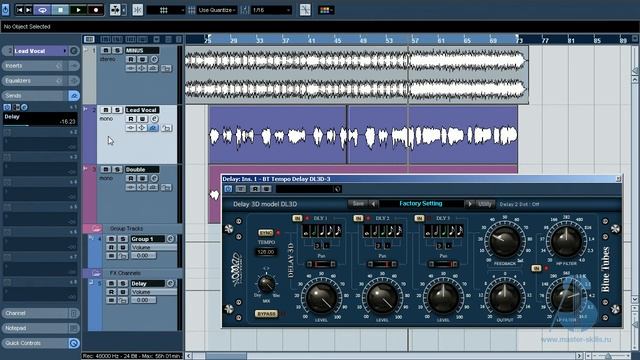Toggle the IN button for DLY 1
Screen dimensions: 640x360
click(x=297, y=218)
